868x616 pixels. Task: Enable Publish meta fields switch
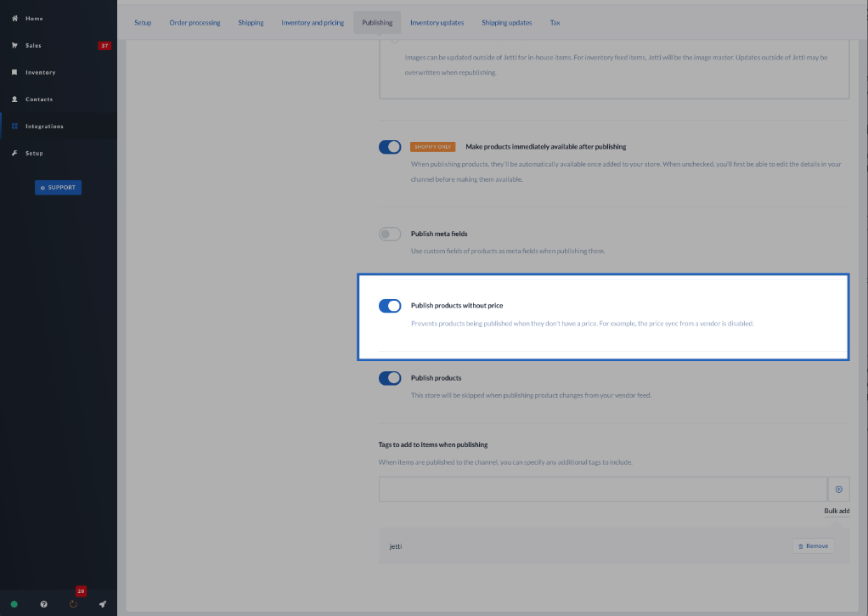[390, 234]
